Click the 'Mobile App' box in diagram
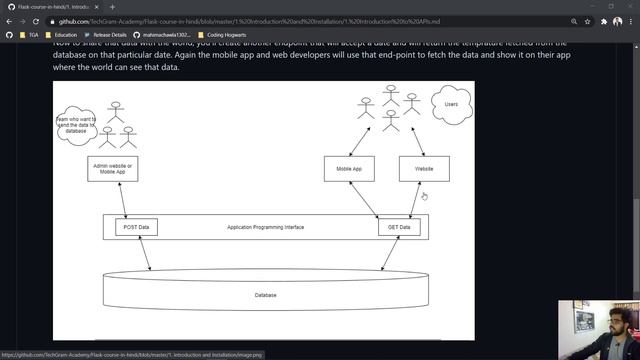 (x=349, y=169)
